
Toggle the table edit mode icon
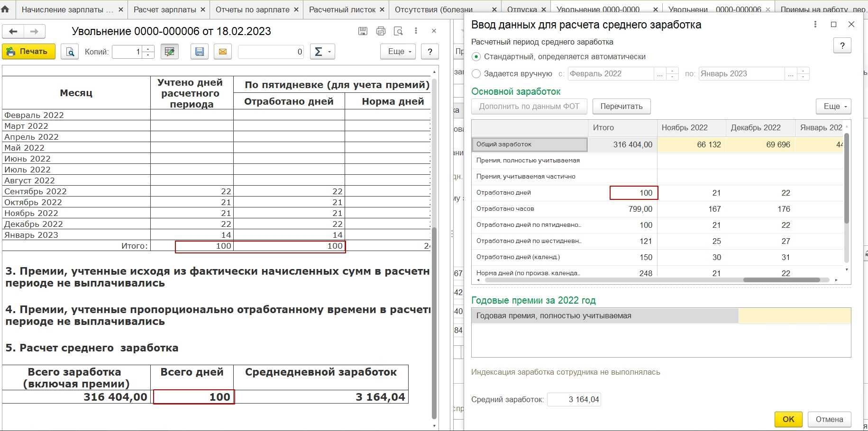click(169, 52)
